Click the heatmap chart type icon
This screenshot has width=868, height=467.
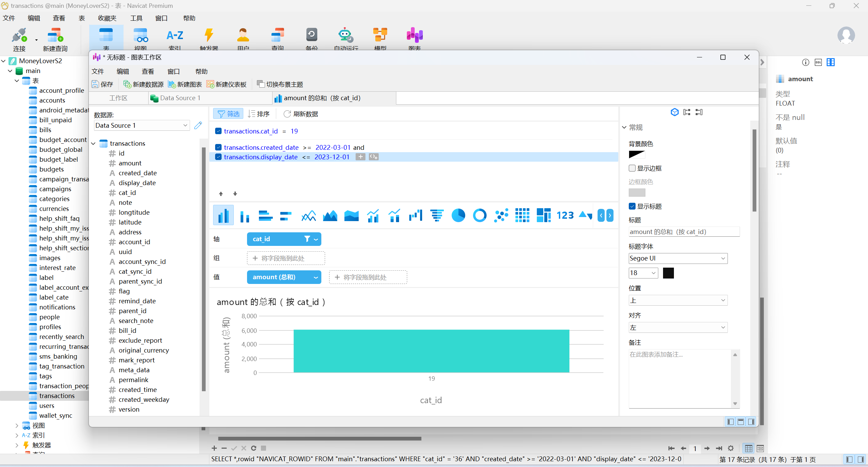pos(522,215)
